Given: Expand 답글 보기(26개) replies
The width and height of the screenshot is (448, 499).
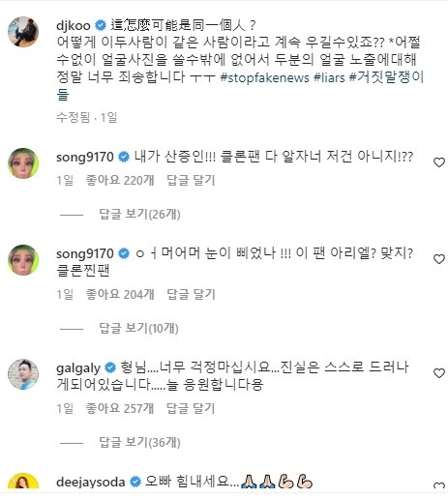Looking at the screenshot, I should (x=139, y=214).
